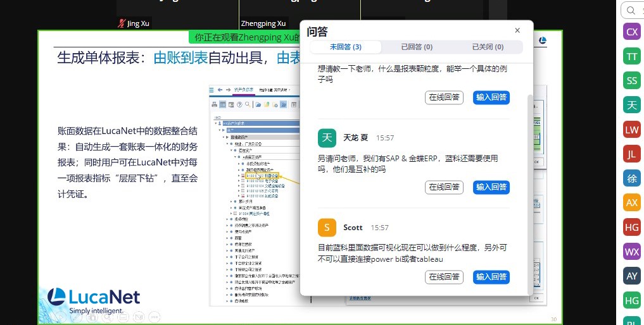
Task: Click the back arrow in LucaNet screenshot
Action: [x=220, y=90]
